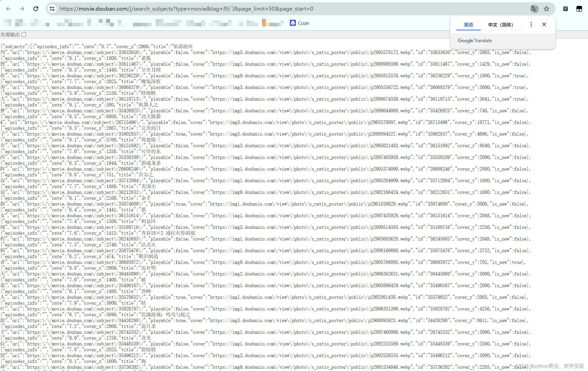
Task: Click the title text 花月杀
Action: [149, 326]
